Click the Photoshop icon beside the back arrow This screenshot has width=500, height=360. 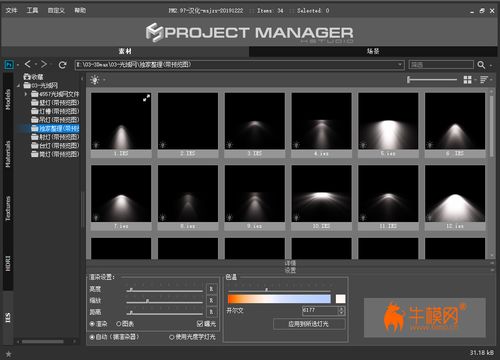[x=9, y=65]
